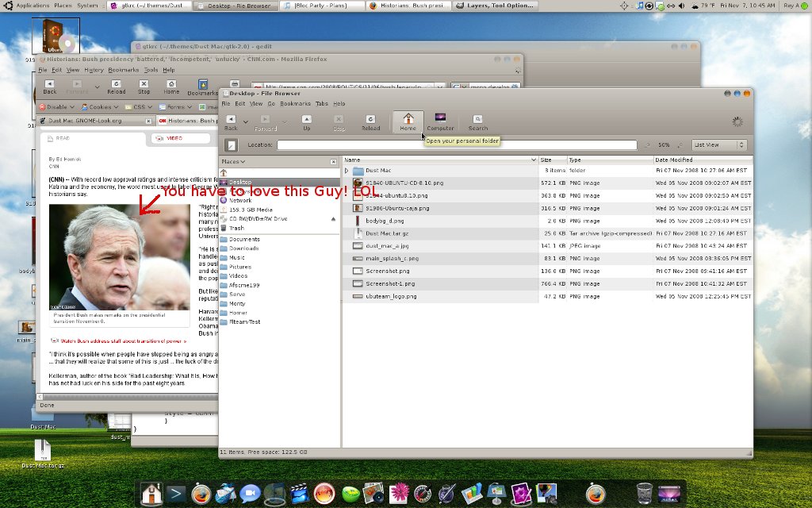
Task: Open Trash in the Places sidebar
Action: pyautogui.click(x=279, y=228)
